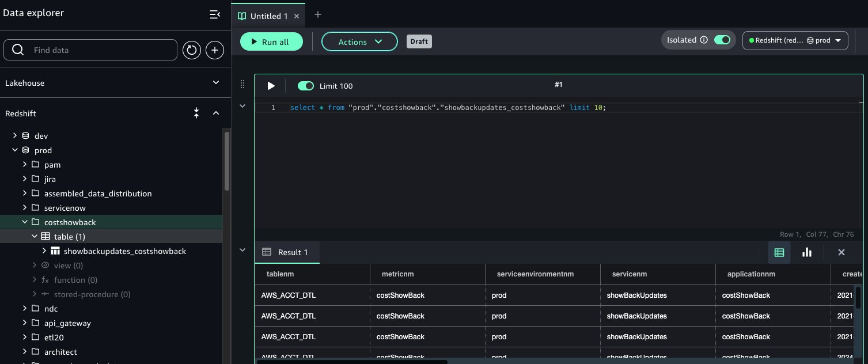Click the costshowback folder icon
This screenshot has width=868, height=364.
[35, 222]
